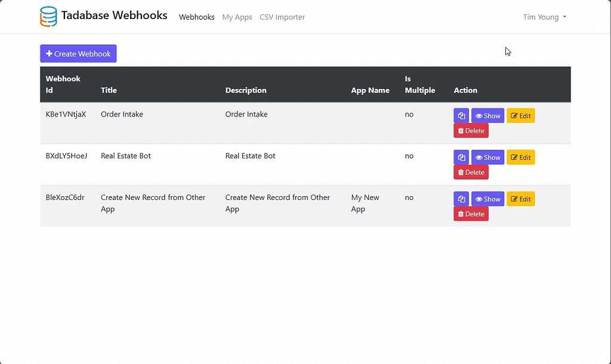Click the Tadabase database logo icon
611x364 pixels.
48,17
